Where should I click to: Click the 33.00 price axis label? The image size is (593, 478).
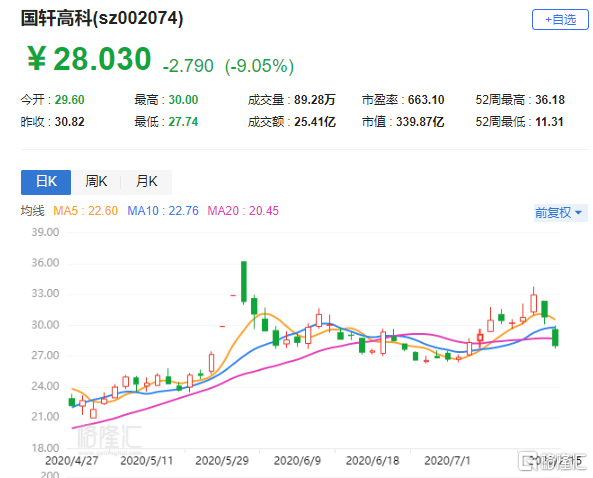click(45, 293)
